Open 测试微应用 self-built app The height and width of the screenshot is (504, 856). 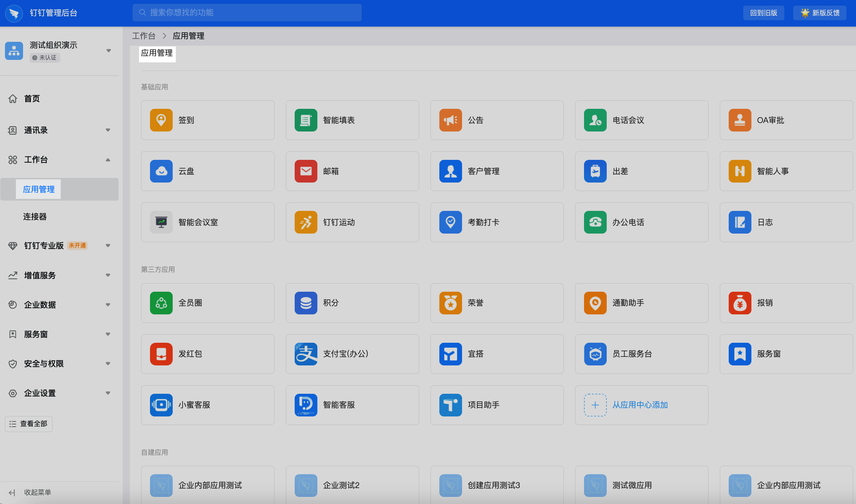point(641,485)
